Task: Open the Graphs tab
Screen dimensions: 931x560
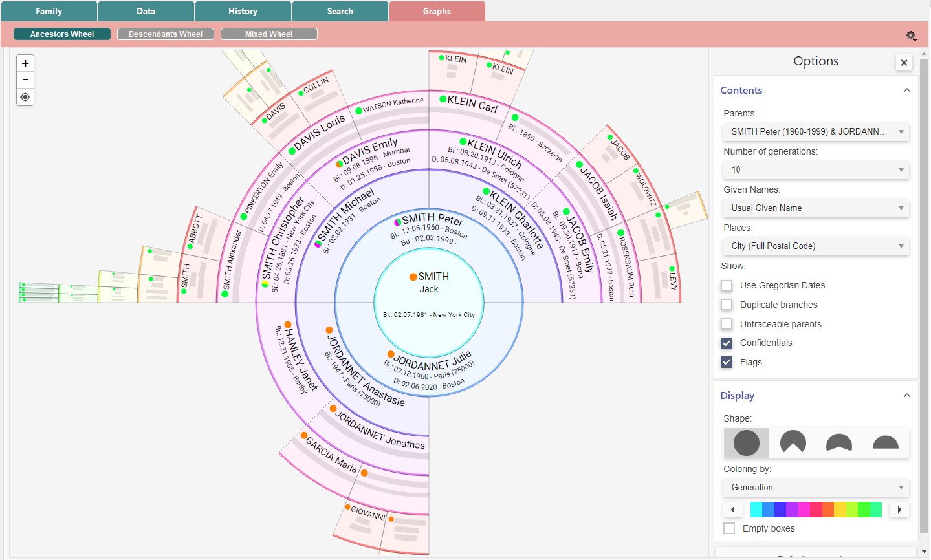Action: [x=437, y=11]
